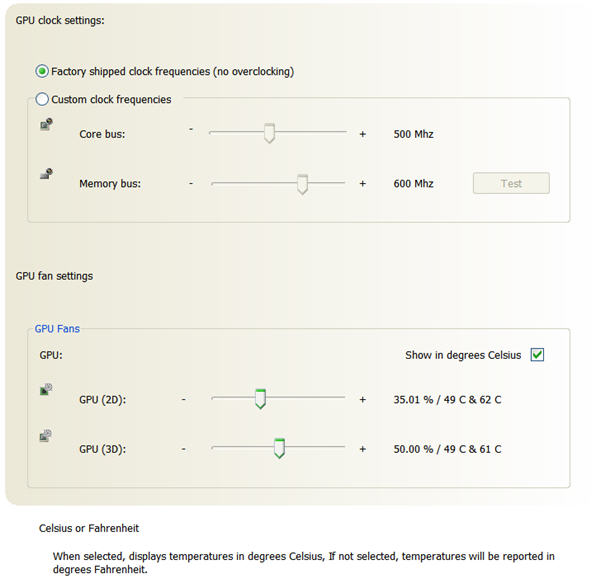Click the Test button
This screenshot has width=600, height=578.
tap(511, 183)
